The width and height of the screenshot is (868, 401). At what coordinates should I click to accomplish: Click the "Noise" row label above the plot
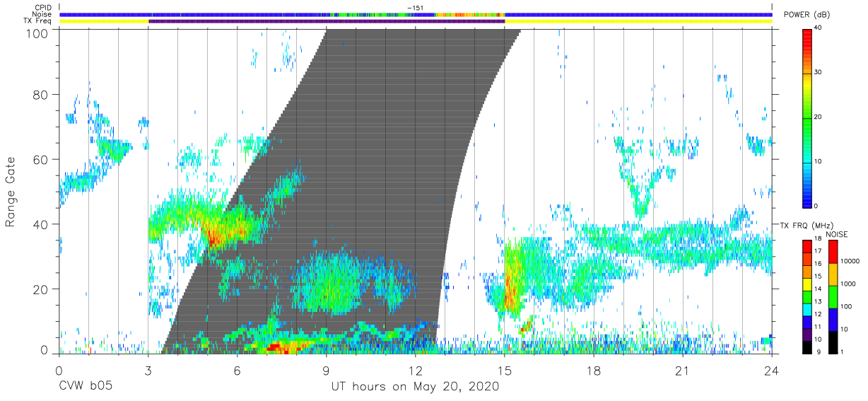pos(43,14)
